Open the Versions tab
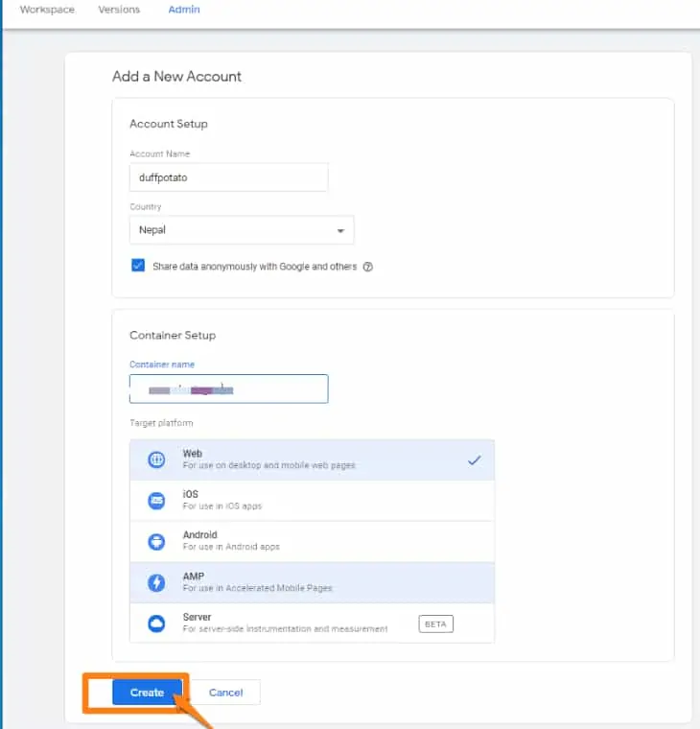Viewport: 700px width, 729px height. (x=119, y=10)
